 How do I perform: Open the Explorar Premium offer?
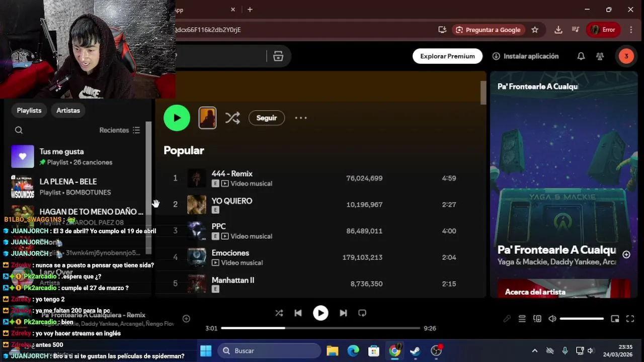(x=447, y=56)
